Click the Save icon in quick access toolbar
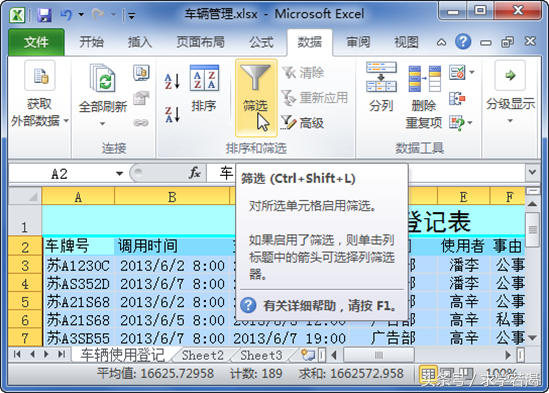Image resolution: width=549 pixels, height=393 pixels. click(x=44, y=15)
